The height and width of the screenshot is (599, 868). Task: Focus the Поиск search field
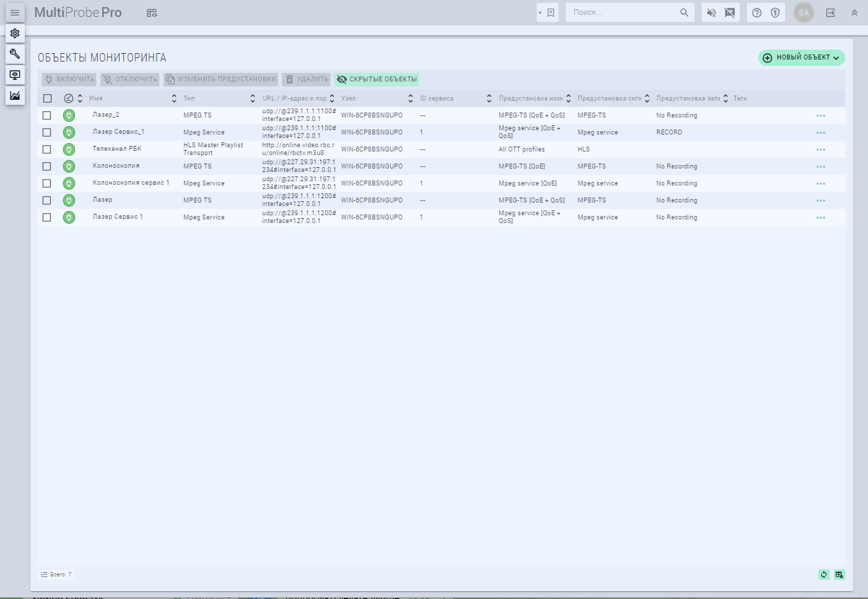click(x=623, y=13)
